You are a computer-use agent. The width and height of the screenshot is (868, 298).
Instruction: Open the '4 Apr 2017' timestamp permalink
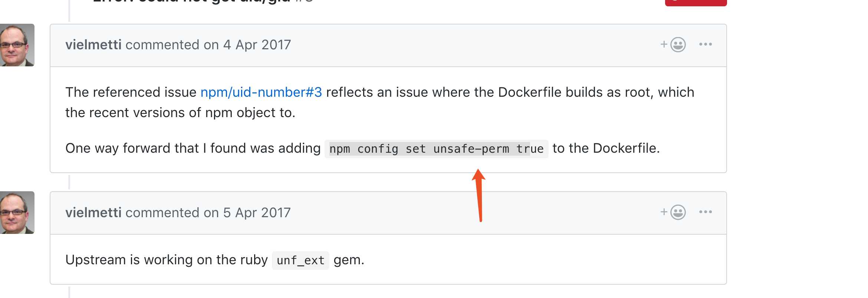[x=257, y=45]
